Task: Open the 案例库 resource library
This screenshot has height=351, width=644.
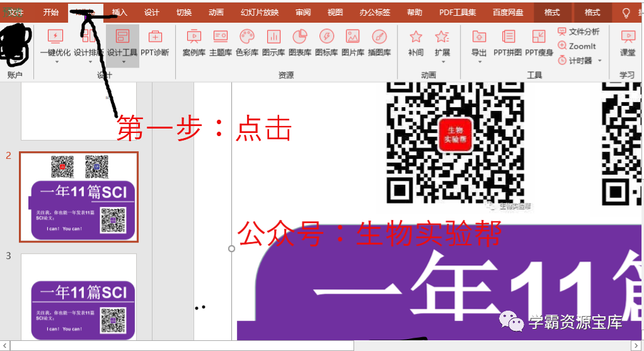Action: 194,43
